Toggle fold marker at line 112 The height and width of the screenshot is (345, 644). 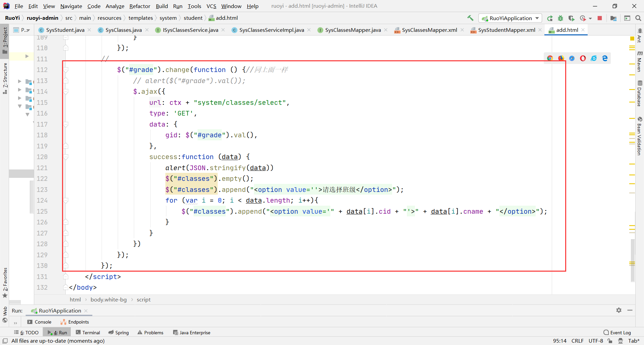coord(66,70)
